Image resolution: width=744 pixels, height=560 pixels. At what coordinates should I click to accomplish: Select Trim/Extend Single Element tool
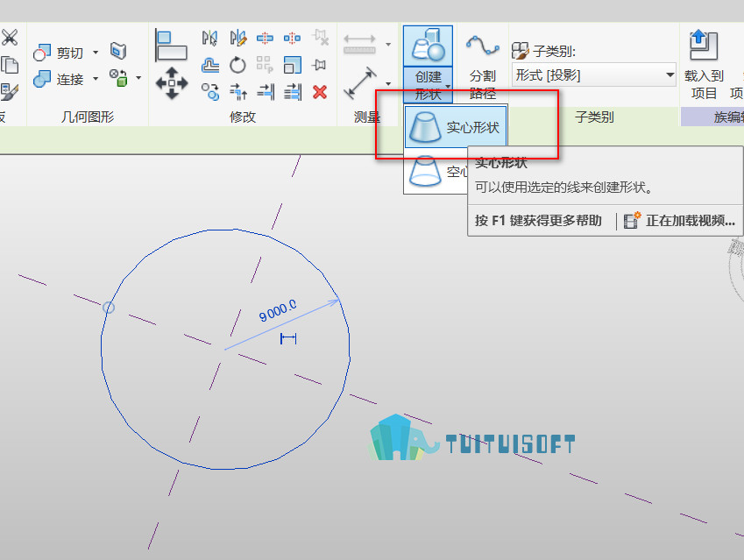point(266,92)
